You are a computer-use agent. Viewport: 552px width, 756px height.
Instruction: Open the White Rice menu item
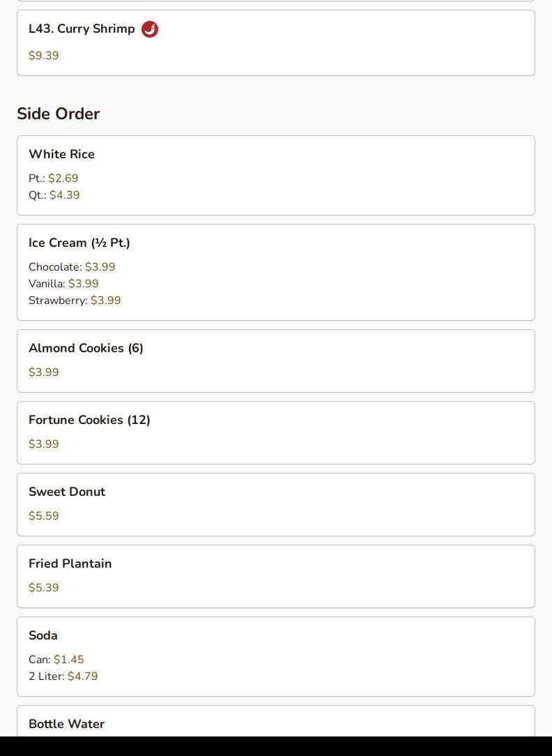tap(61, 154)
